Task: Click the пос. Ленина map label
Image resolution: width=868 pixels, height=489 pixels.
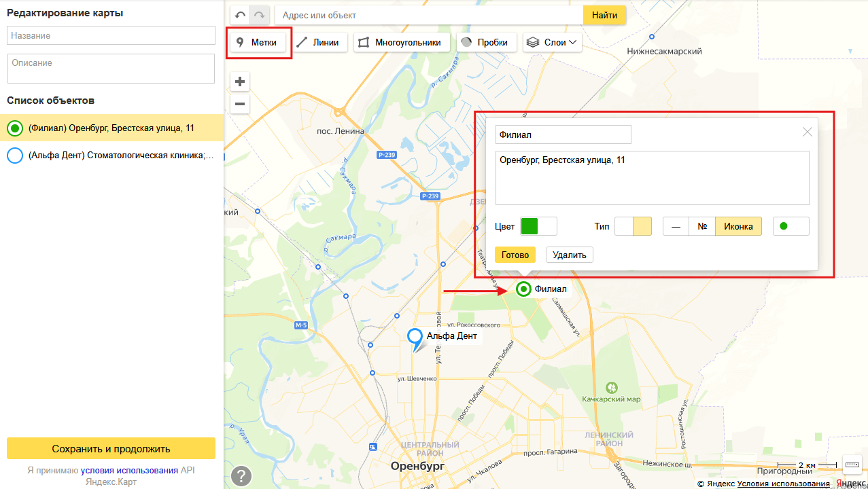Action: click(341, 131)
